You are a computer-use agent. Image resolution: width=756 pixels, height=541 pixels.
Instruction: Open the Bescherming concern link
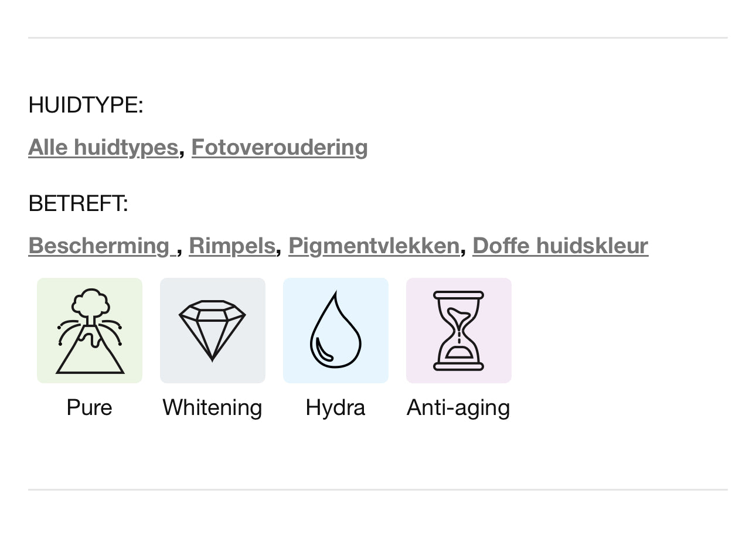pyautogui.click(x=100, y=246)
